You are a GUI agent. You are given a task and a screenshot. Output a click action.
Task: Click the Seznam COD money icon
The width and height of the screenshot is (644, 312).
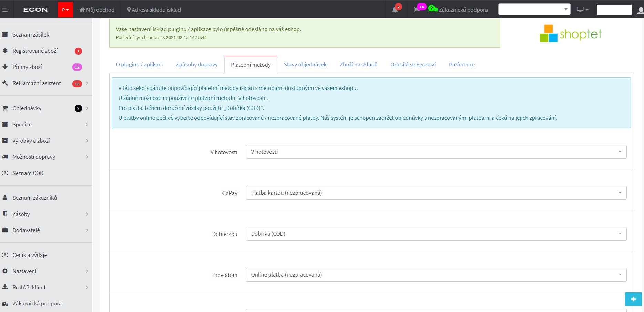tap(5, 173)
